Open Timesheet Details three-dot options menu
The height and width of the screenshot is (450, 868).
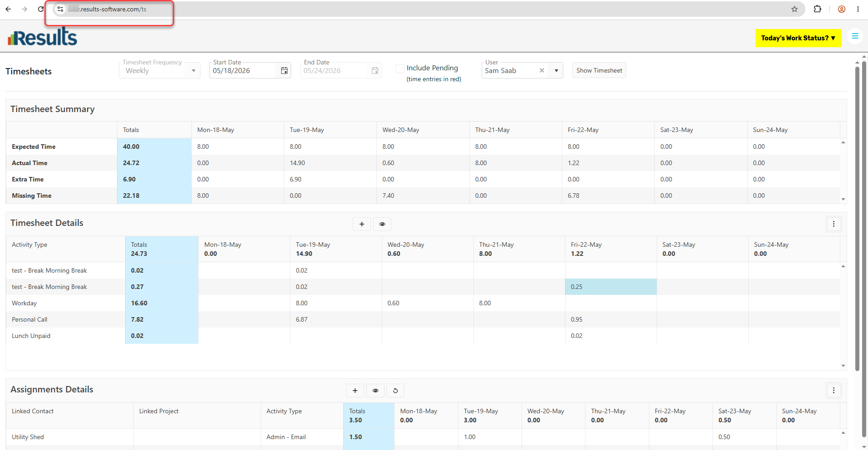click(x=834, y=224)
